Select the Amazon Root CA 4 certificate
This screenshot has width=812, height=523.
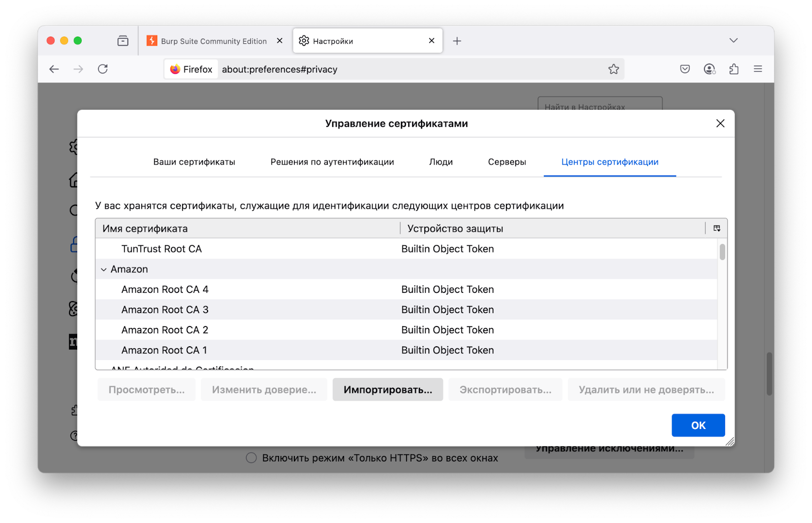tap(406, 289)
